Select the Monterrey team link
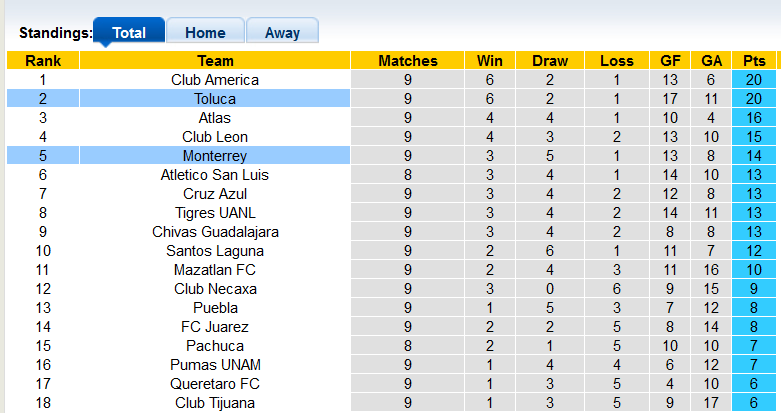The width and height of the screenshot is (781, 413). click(x=215, y=156)
